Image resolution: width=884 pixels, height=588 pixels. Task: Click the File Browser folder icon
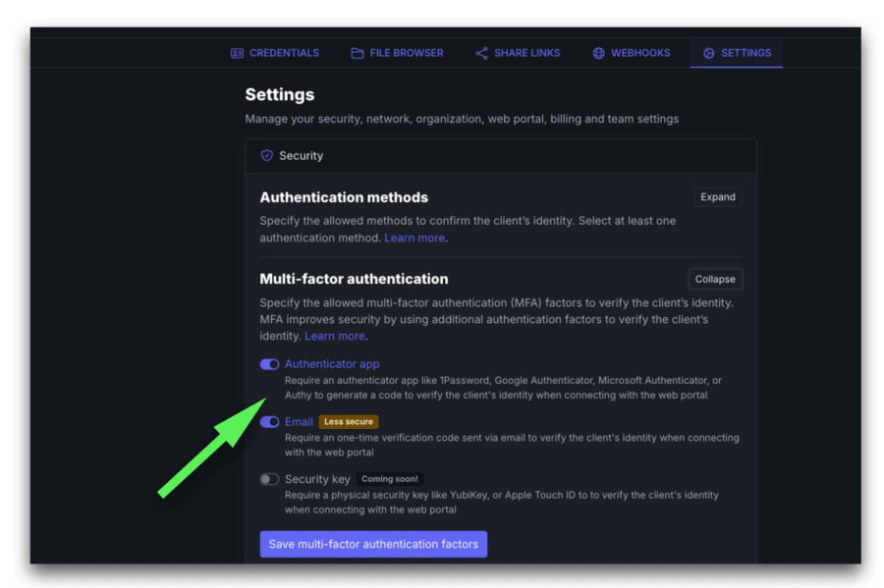pos(358,53)
